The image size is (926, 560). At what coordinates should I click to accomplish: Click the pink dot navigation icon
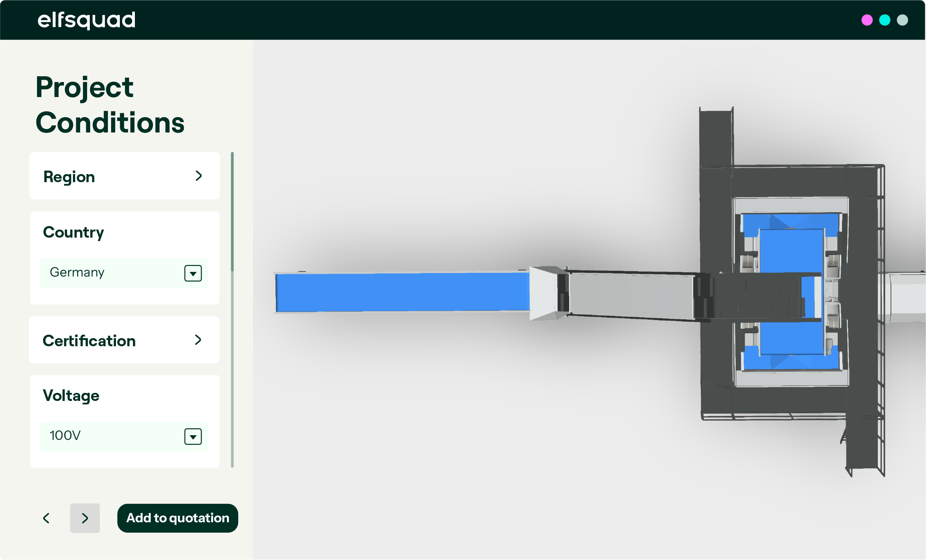(867, 20)
